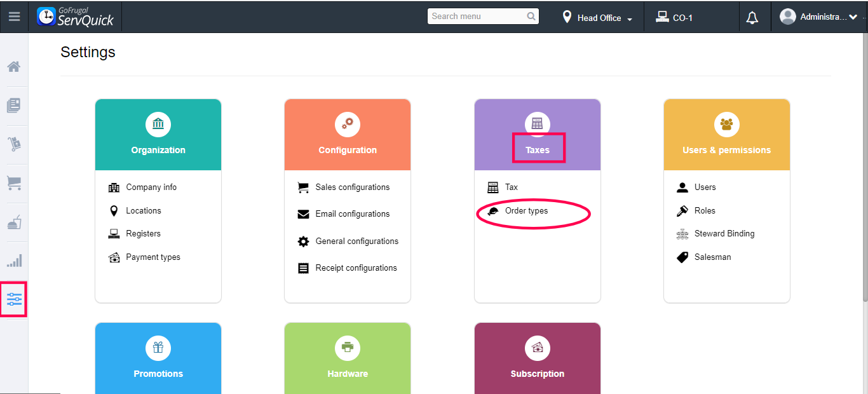Open Company info settings
This screenshot has height=394, width=868.
pos(151,187)
